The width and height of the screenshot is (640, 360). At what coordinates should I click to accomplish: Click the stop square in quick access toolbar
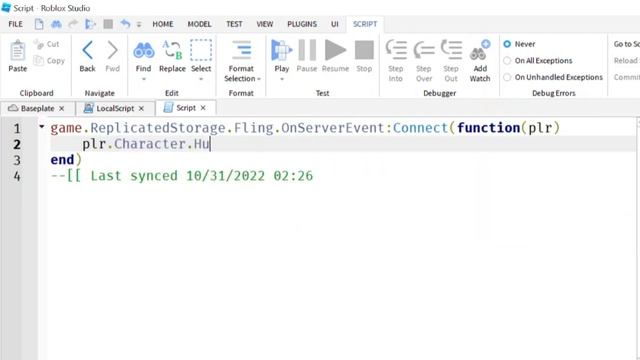108,24
